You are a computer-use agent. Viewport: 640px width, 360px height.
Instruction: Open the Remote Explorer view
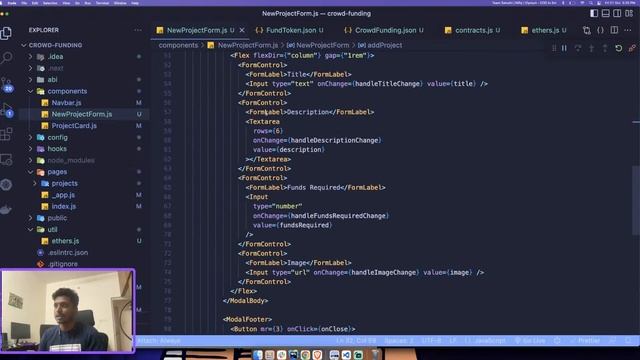coord(6,160)
